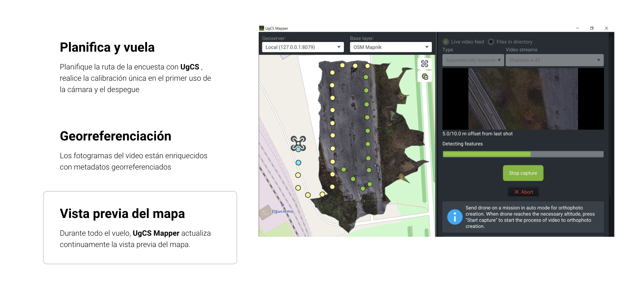The height and width of the screenshot is (282, 644).
Task: Open the Geoserver dropdown
Action: [303, 47]
